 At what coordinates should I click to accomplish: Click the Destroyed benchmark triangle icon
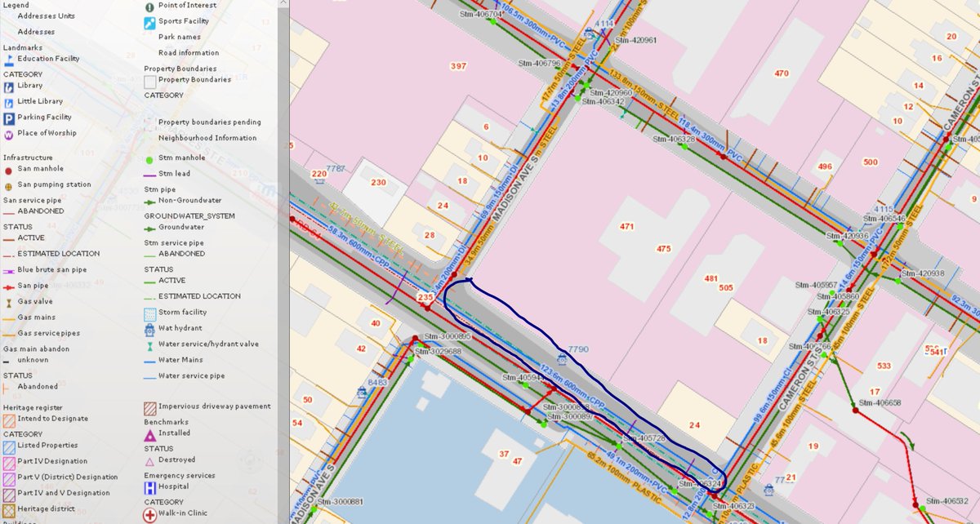pyautogui.click(x=149, y=460)
